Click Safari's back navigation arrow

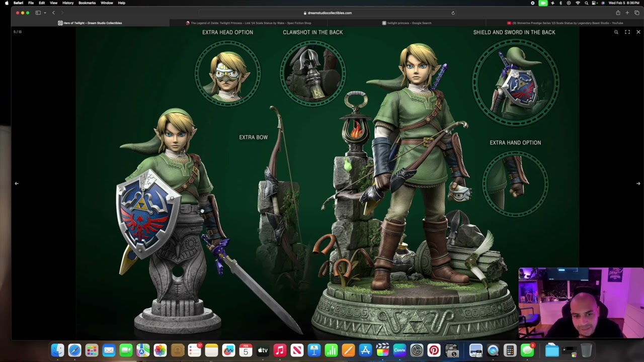click(53, 13)
